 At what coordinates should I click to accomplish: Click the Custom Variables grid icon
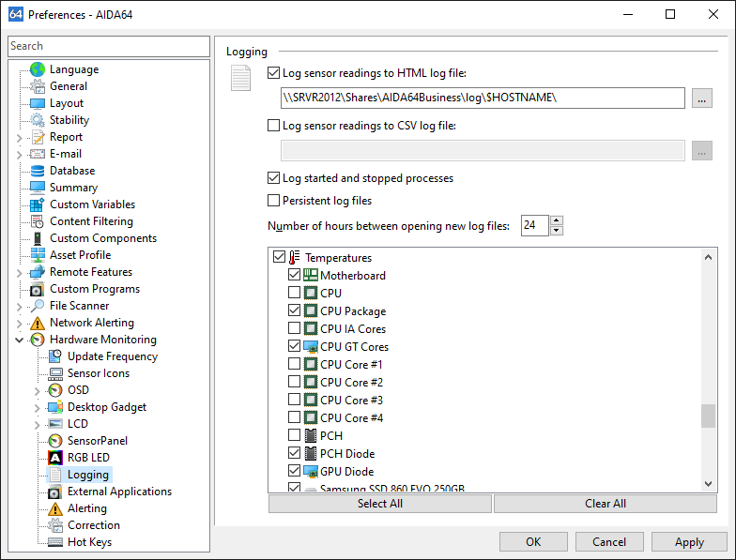[x=38, y=204]
